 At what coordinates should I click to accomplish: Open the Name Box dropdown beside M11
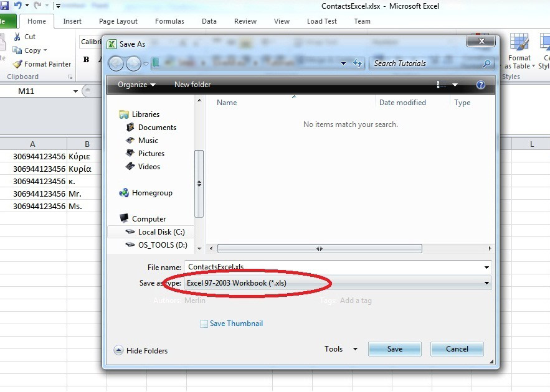pos(75,91)
